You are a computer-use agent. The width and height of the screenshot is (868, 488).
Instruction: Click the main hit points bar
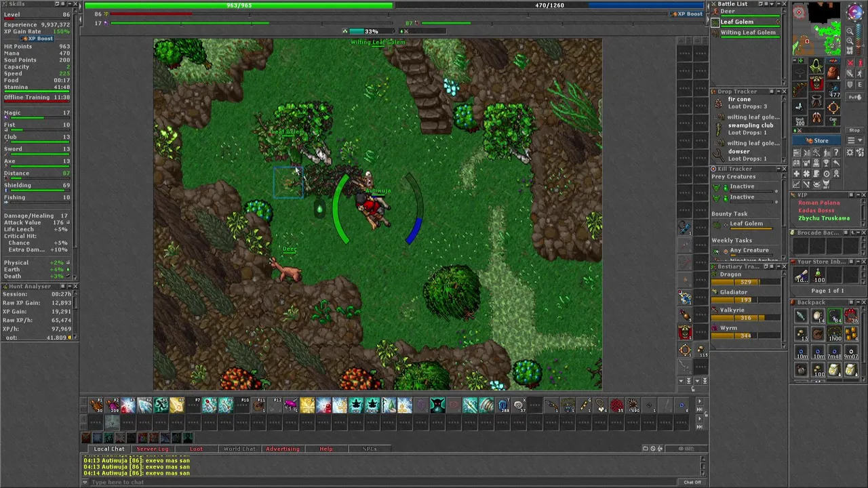tap(239, 5)
